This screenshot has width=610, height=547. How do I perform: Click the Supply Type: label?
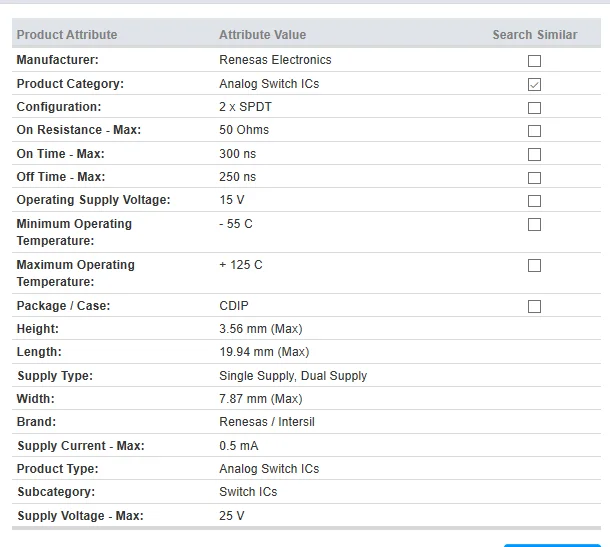pyautogui.click(x=55, y=376)
